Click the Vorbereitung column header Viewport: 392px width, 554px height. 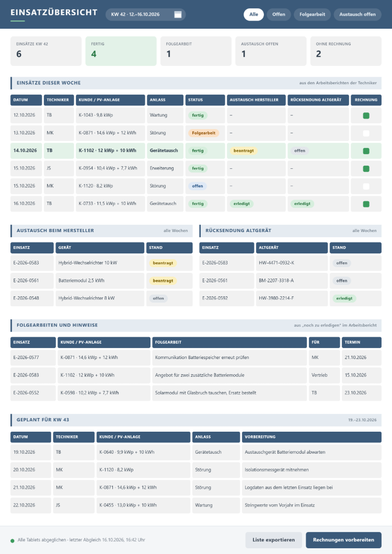click(x=312, y=437)
